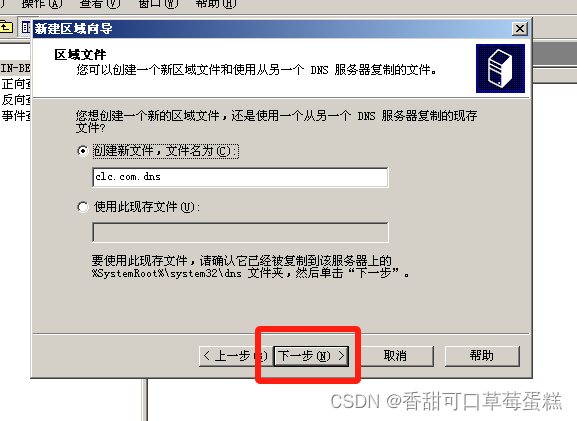Cancel the wizard with 取消
This screenshot has width=577, height=421.
395,356
